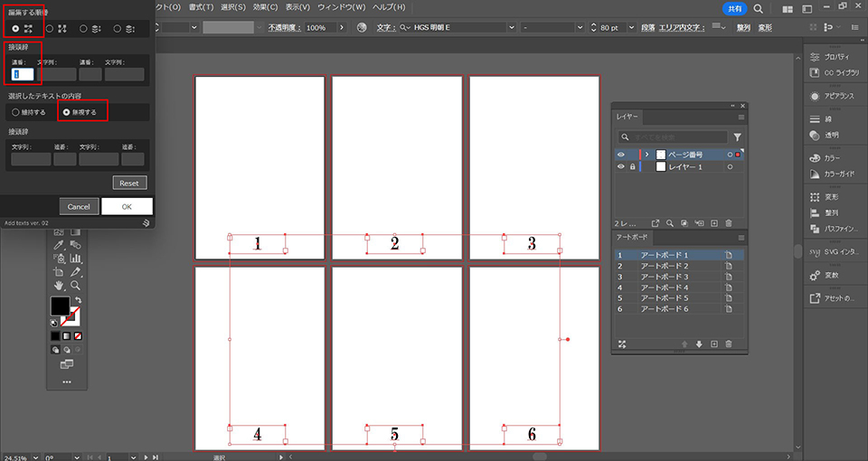Image resolution: width=868 pixels, height=461 pixels.
Task: Hide the ページ番号 layer
Action: [620, 155]
